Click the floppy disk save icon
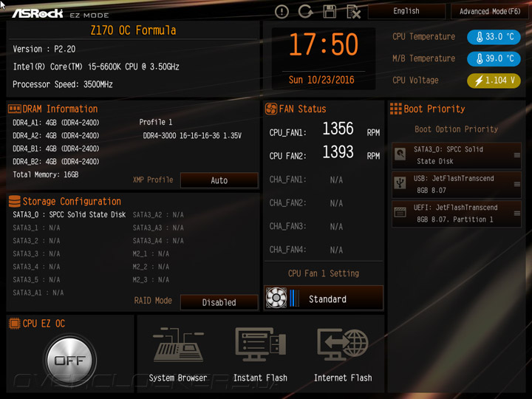The width and height of the screenshot is (532, 399). 330,12
